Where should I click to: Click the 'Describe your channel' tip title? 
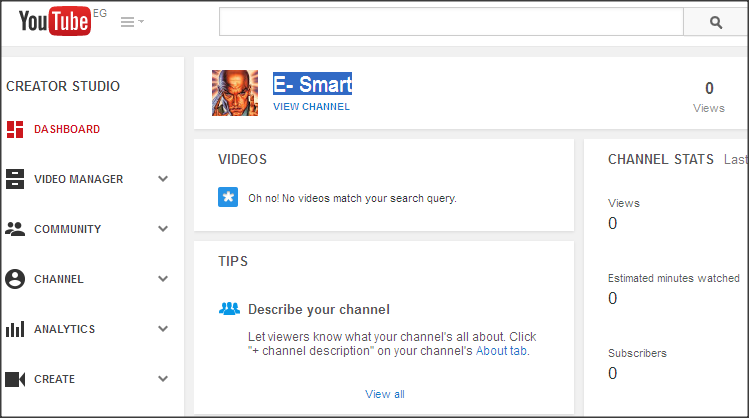point(319,310)
